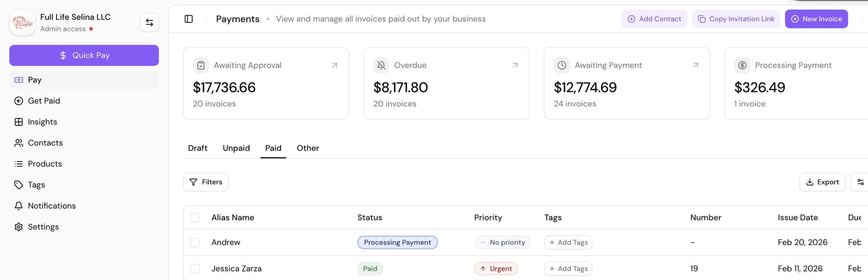Open the Awaiting Payment $12,774.69 card

(x=627, y=84)
